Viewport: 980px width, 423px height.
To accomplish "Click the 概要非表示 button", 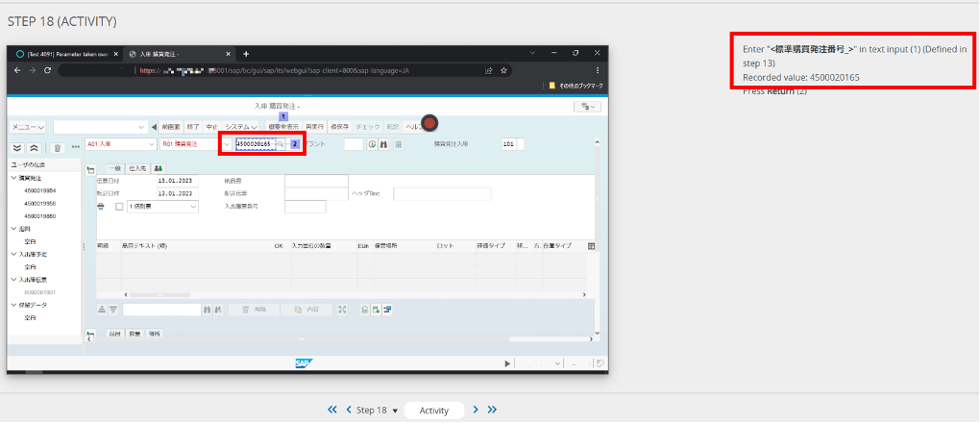I will [x=283, y=126].
